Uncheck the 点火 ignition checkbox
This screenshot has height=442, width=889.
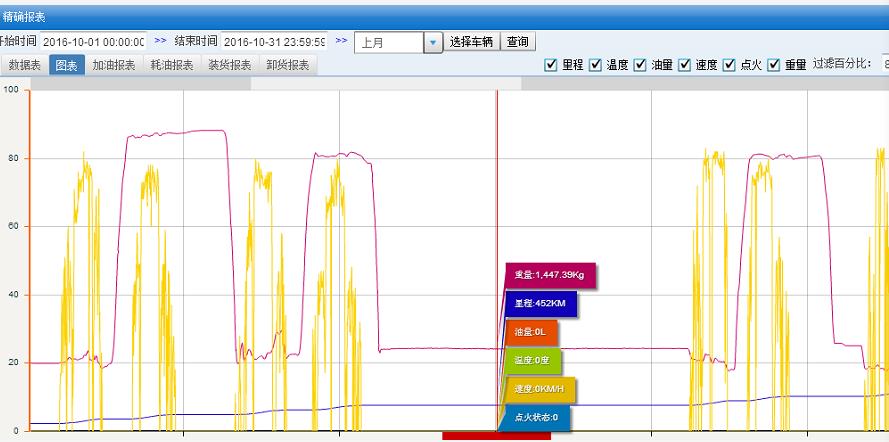[x=729, y=65]
